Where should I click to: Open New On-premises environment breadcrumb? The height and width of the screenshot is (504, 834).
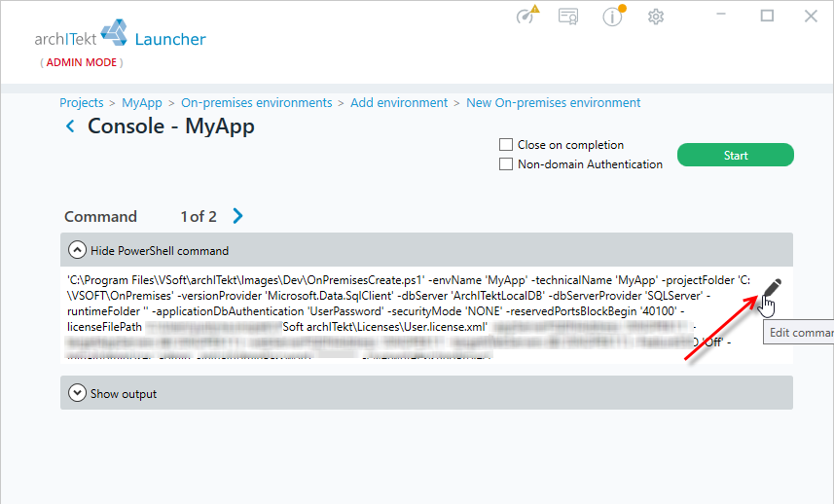tap(553, 102)
